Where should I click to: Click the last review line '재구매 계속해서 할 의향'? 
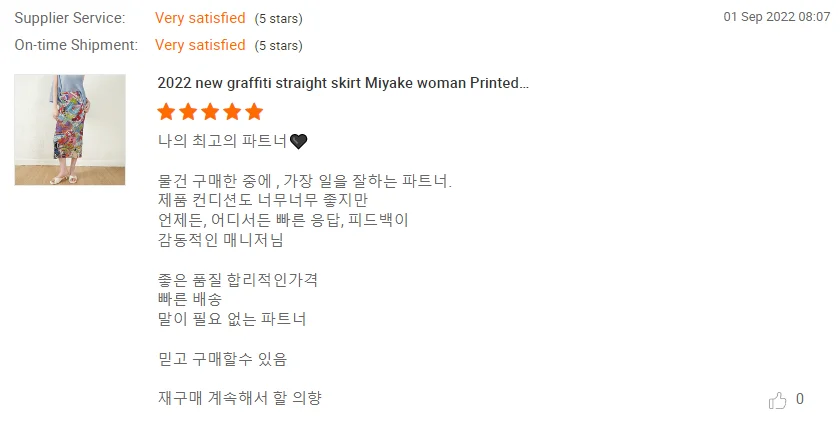240,398
